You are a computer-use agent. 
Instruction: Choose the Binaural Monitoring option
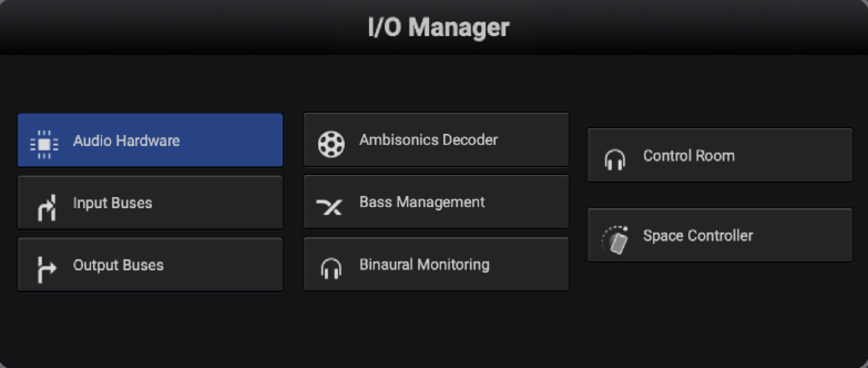(424, 264)
